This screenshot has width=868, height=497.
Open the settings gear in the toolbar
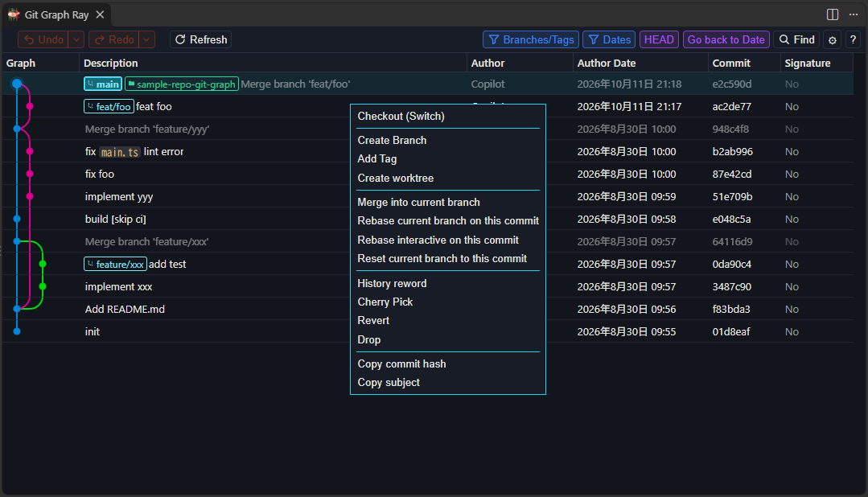tap(832, 40)
